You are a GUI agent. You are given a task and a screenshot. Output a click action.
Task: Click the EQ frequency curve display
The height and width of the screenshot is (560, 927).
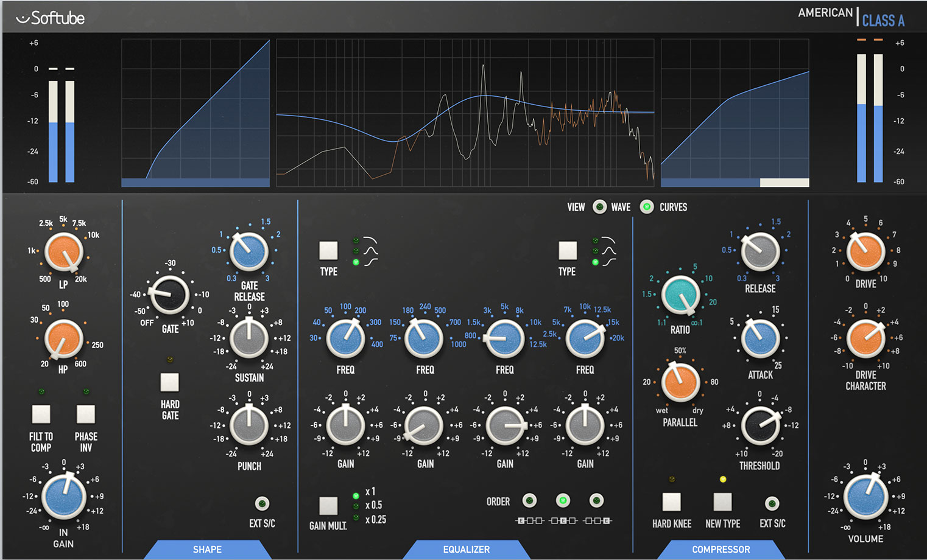pyautogui.click(x=465, y=113)
